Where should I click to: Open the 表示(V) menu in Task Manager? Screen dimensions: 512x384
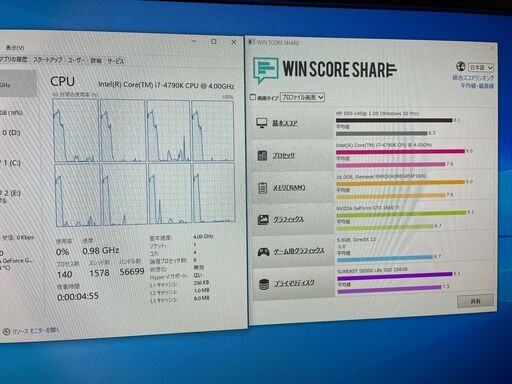click(x=15, y=48)
